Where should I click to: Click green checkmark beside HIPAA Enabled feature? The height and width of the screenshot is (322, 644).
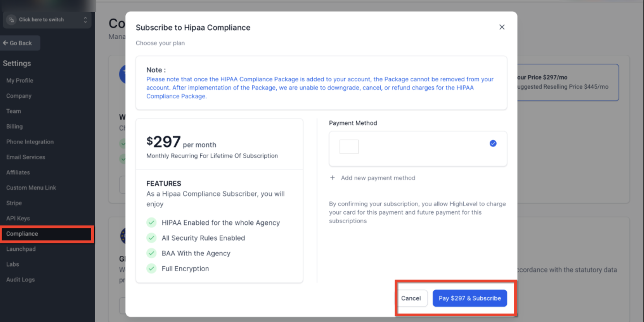[x=151, y=223]
